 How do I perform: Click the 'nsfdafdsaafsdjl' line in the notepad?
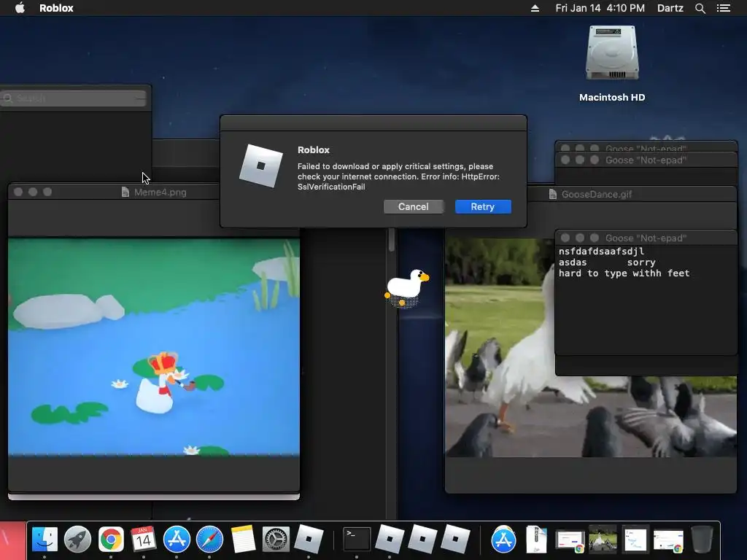(x=601, y=252)
